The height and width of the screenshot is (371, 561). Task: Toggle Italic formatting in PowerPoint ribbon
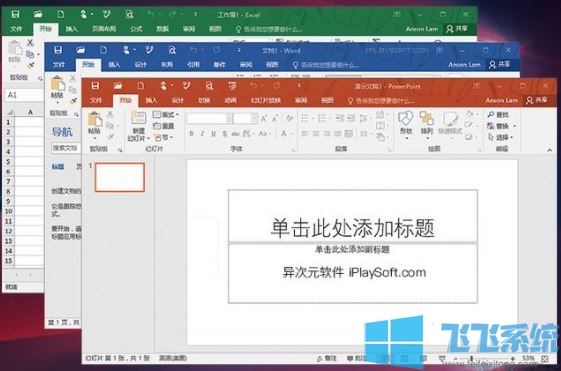click(x=203, y=134)
